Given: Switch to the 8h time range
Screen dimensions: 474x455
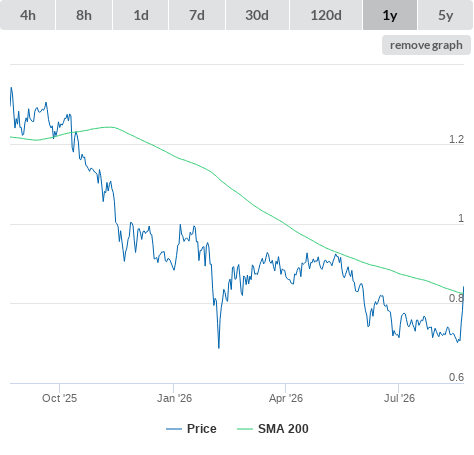Looking at the screenshot, I should [x=84, y=15].
